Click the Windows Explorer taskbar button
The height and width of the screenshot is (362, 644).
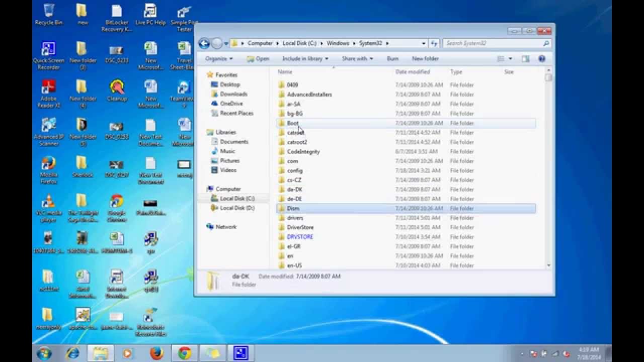click(x=100, y=353)
